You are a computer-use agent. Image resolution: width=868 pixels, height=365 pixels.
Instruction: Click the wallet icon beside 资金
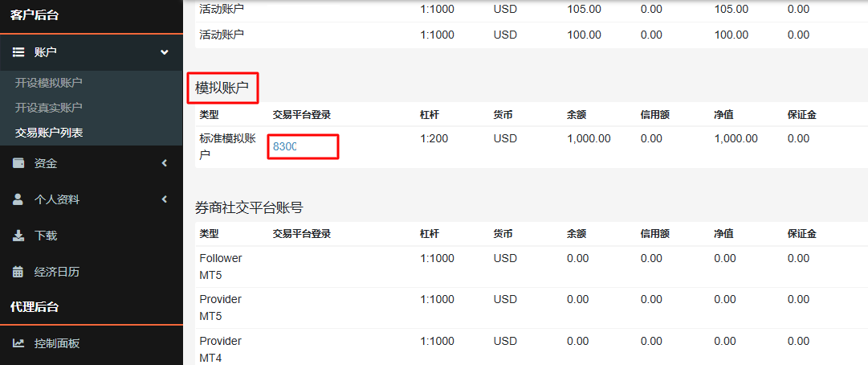point(18,163)
